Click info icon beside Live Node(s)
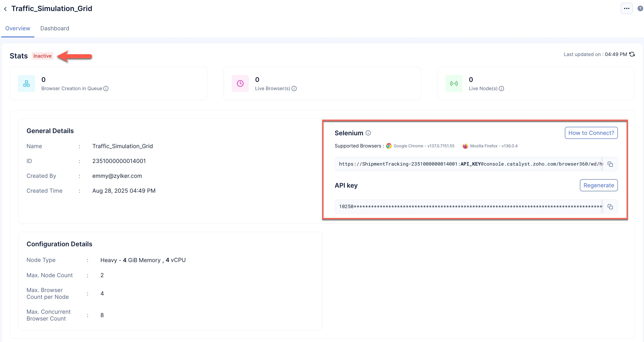Image resolution: width=644 pixels, height=342 pixels. click(501, 89)
